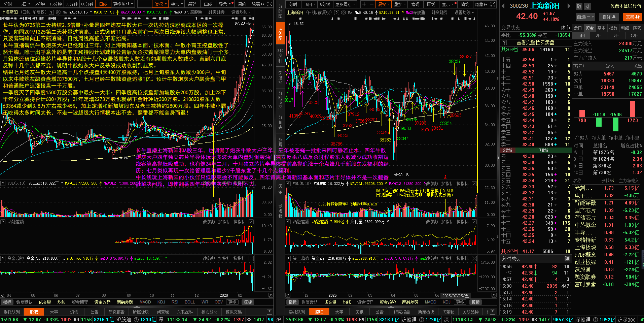
Task: Click the 港 Hong Kong connect badge
Action: 587,6
